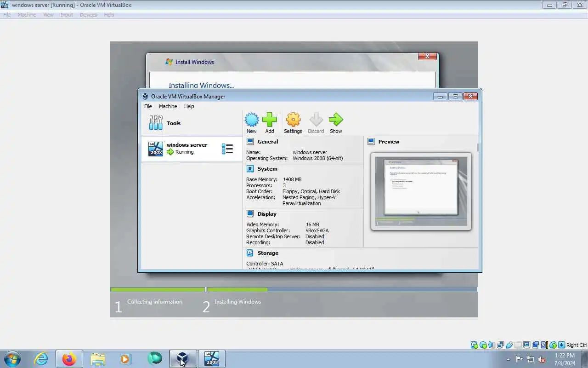Image resolution: width=588 pixels, height=368 pixels.
Task: Open File menu of the VM window
Action: point(7,15)
